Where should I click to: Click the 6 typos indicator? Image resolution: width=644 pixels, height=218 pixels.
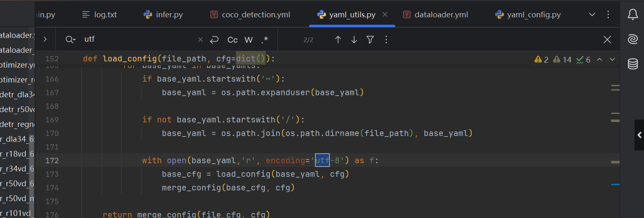coord(583,60)
